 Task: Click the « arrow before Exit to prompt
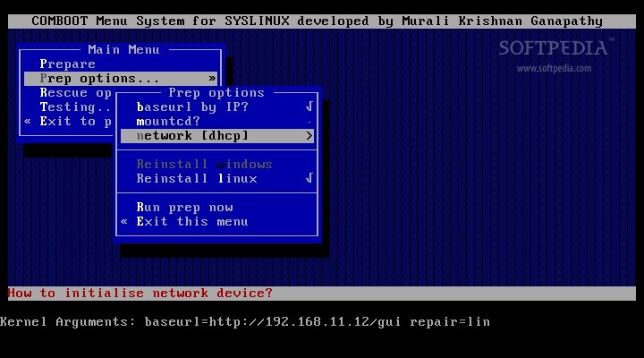tap(28, 121)
